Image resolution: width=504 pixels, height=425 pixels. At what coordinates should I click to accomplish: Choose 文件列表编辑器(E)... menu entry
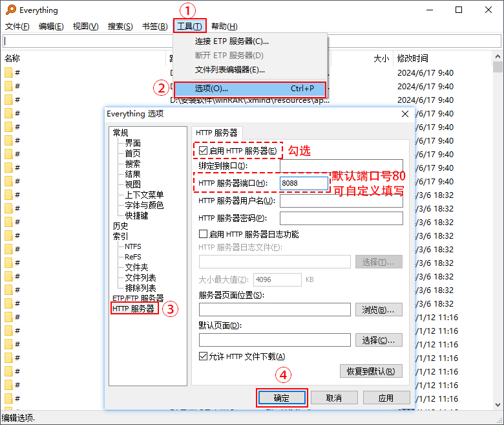[x=230, y=69]
